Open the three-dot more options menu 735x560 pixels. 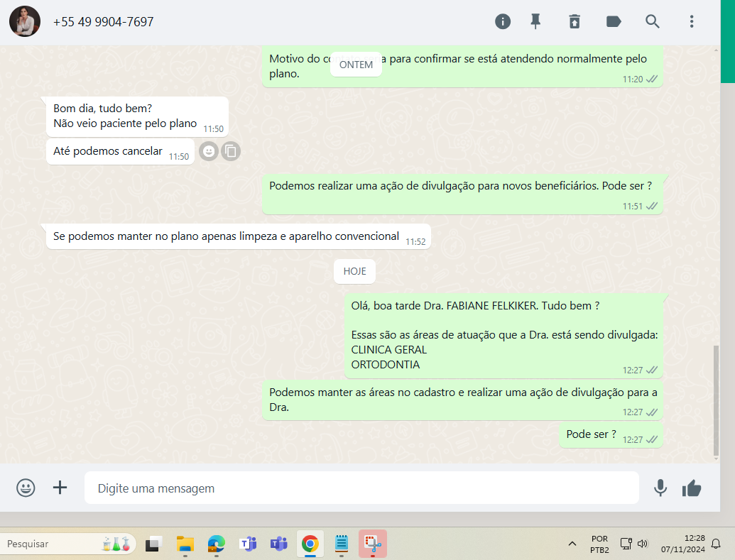pos(692,21)
